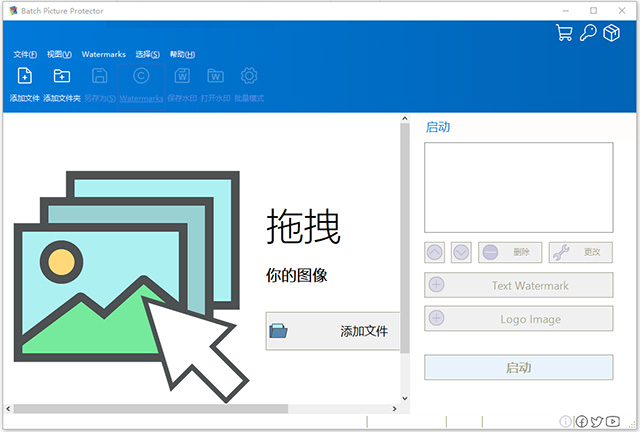Open the YouTube icon in status bar
Screen dimensions: 640x432
[613, 421]
